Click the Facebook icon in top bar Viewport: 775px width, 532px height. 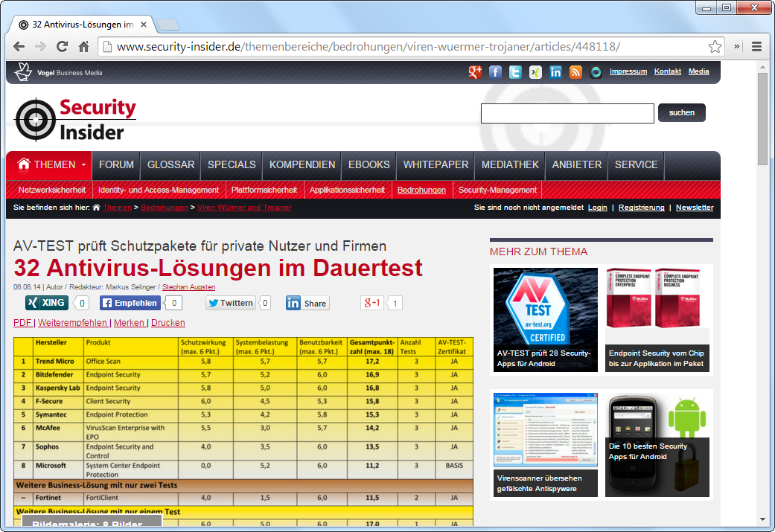495,72
